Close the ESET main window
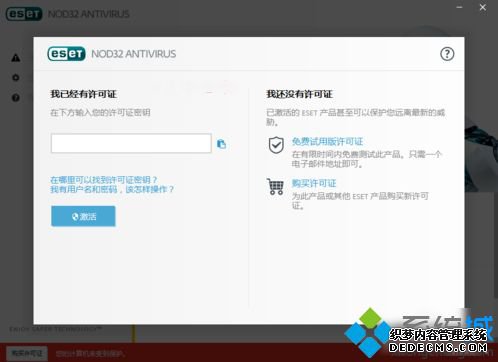Viewport: 498px width, 362px height. 482,7
